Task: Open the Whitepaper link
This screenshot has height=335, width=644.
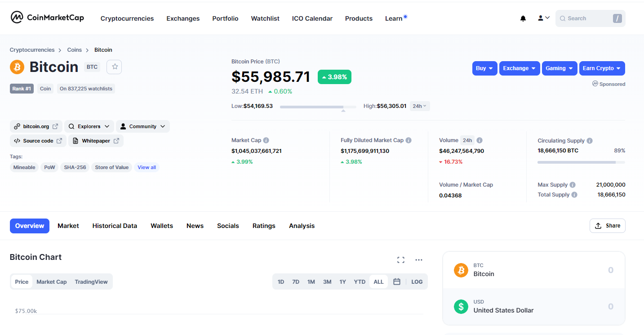Action: [x=96, y=141]
